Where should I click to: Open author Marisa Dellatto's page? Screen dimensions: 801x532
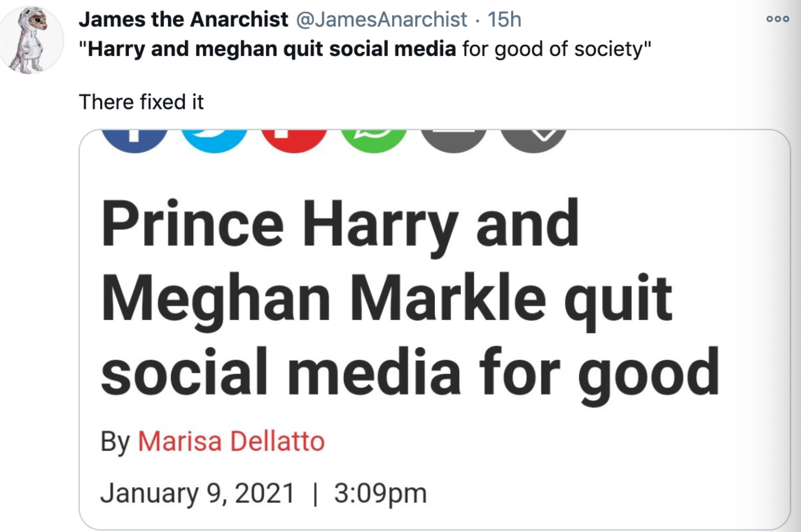tap(231, 442)
